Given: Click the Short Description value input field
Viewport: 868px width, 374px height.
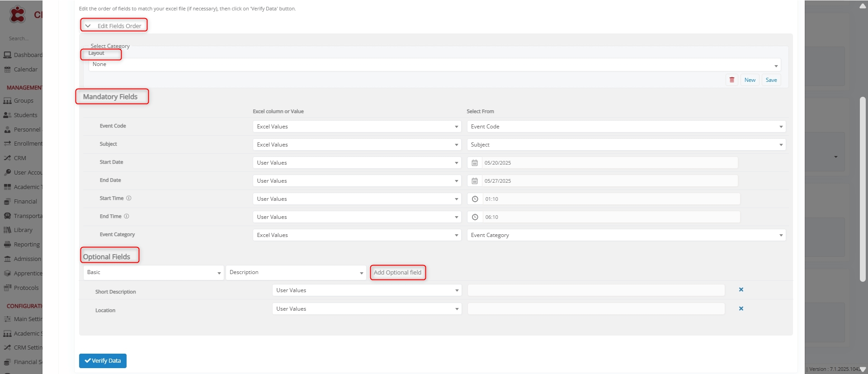Looking at the screenshot, I should click(x=596, y=290).
